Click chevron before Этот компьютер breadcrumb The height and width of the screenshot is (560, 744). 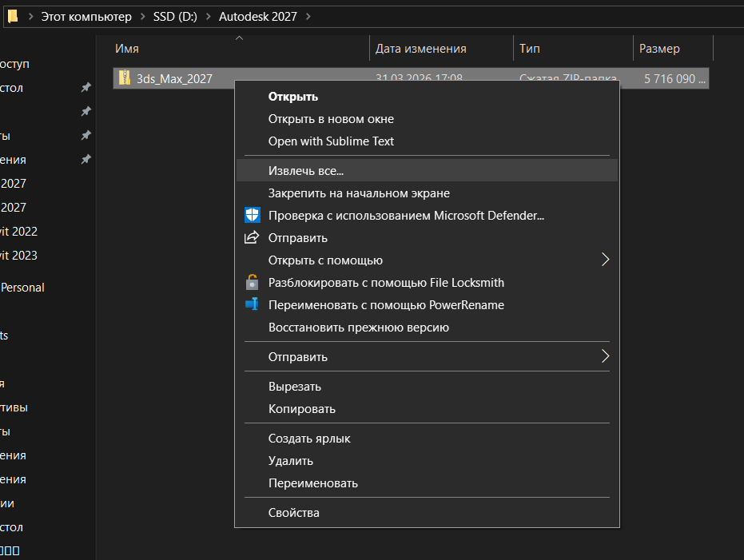pyautogui.click(x=30, y=17)
